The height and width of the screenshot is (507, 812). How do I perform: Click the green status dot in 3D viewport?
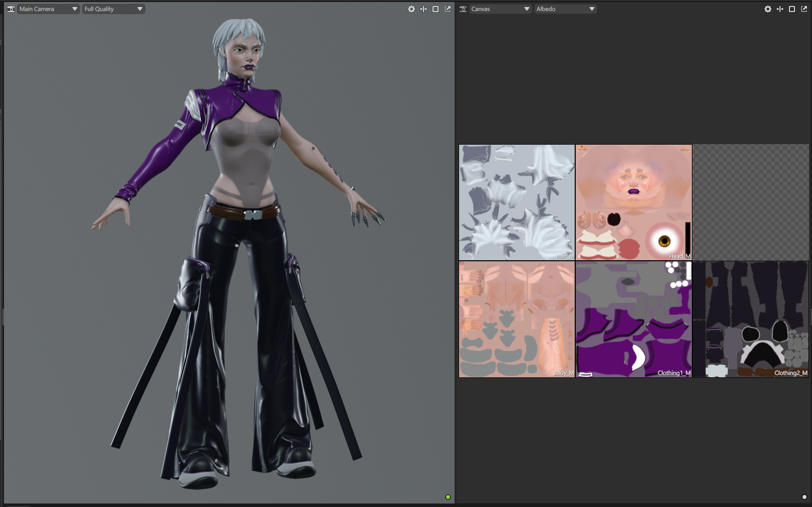(x=448, y=497)
